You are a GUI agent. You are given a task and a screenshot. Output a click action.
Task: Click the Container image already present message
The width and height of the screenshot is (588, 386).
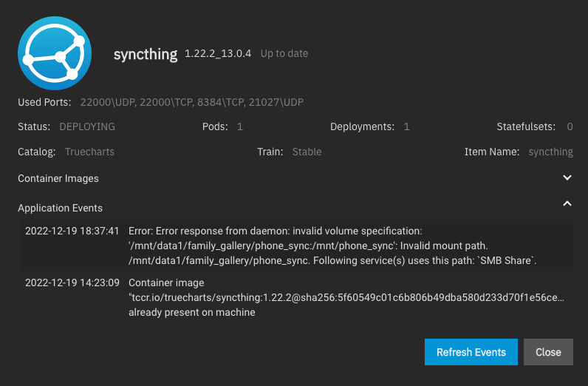(x=346, y=297)
